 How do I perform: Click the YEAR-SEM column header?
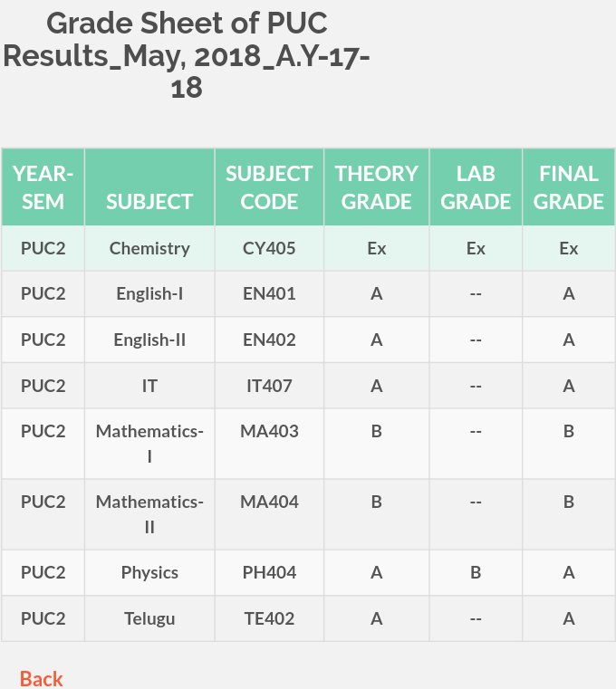43,187
